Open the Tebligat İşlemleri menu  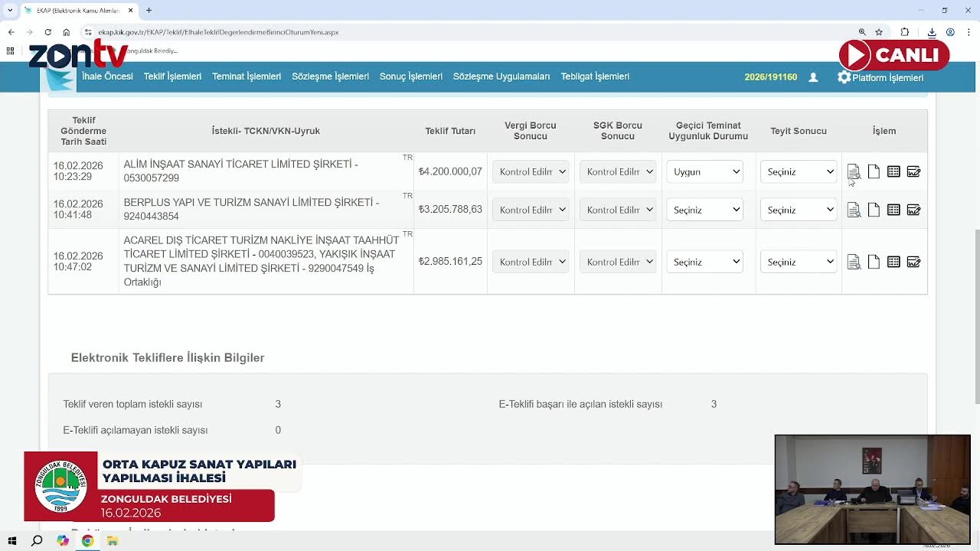595,77
